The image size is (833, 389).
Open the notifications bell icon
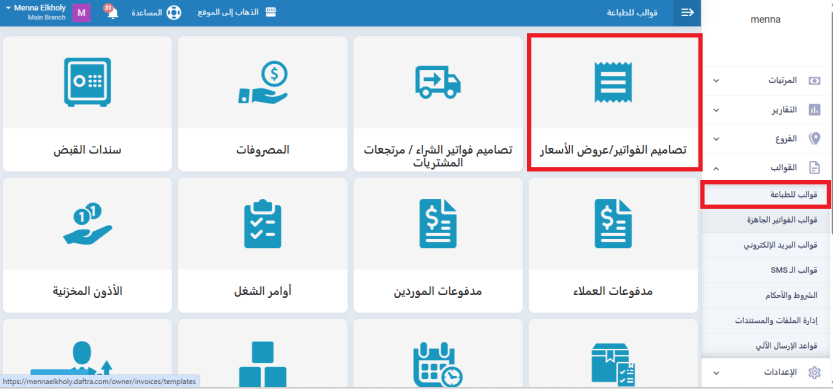point(112,13)
